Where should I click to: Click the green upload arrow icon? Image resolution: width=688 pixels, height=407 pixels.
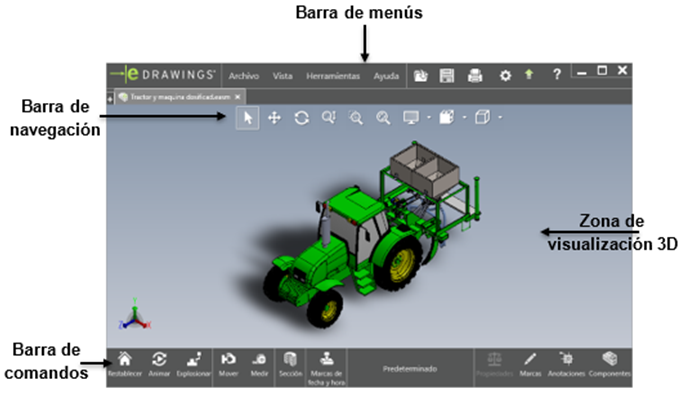[x=529, y=75]
